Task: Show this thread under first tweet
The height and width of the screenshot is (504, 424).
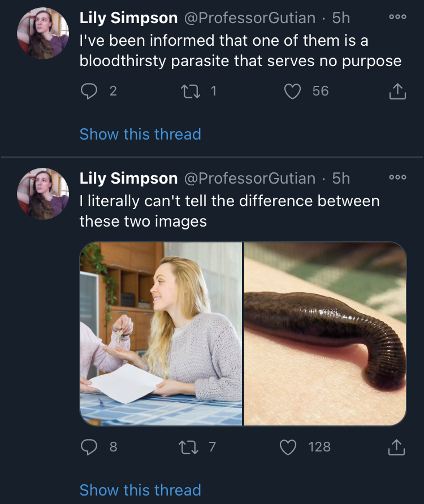Action: pyautogui.click(x=140, y=134)
